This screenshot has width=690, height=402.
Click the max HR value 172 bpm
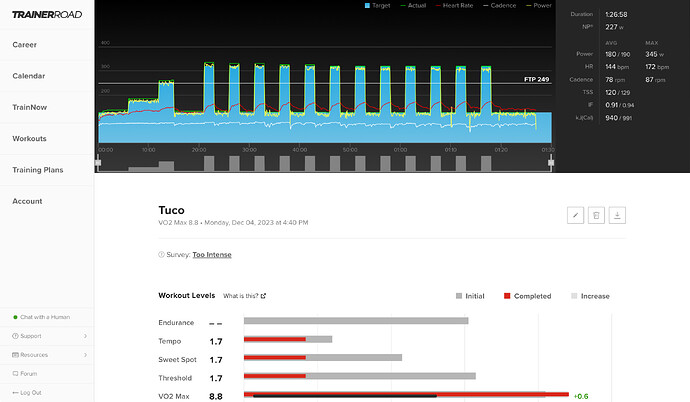coord(657,67)
